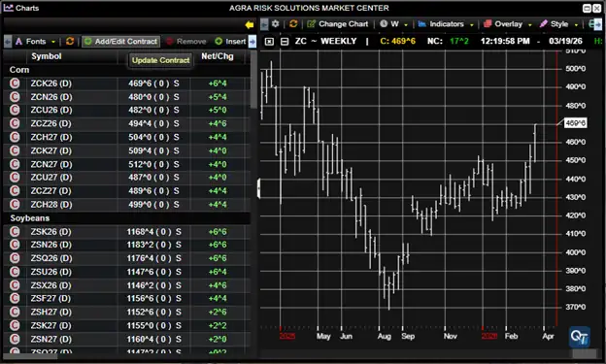Toggle the X box beside ZC WEEKLY
The width and height of the screenshot is (606, 364).
(269, 42)
